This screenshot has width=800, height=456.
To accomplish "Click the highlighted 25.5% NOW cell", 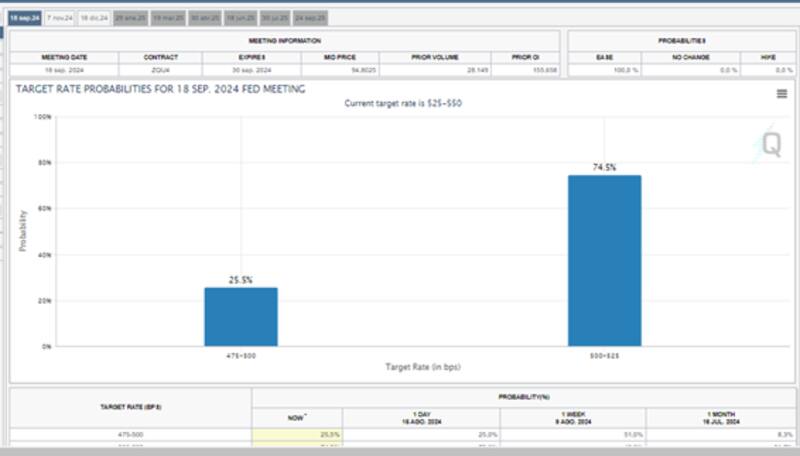I will 297,435.
